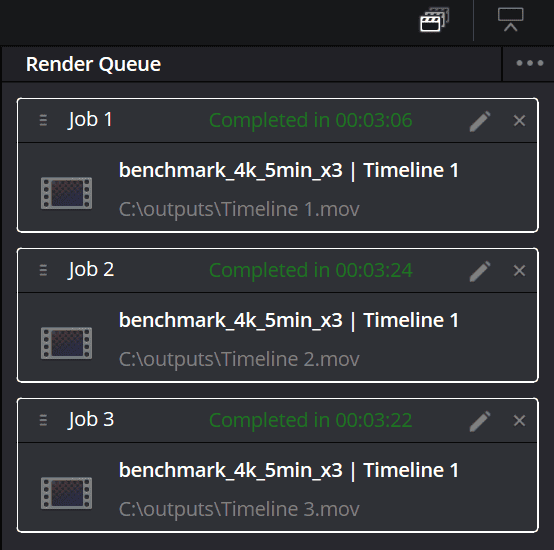Open the Render Queue three-dot options menu

[x=529, y=63]
